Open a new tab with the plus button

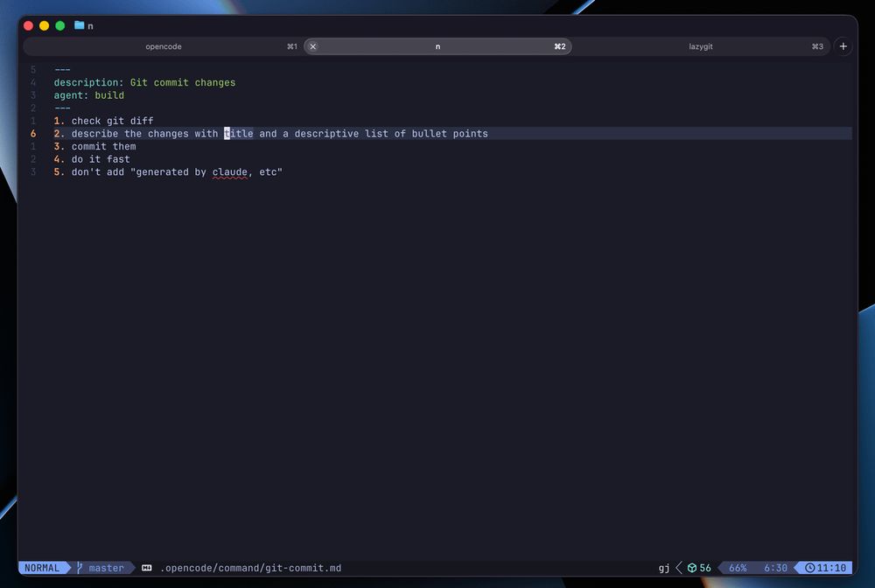(842, 45)
